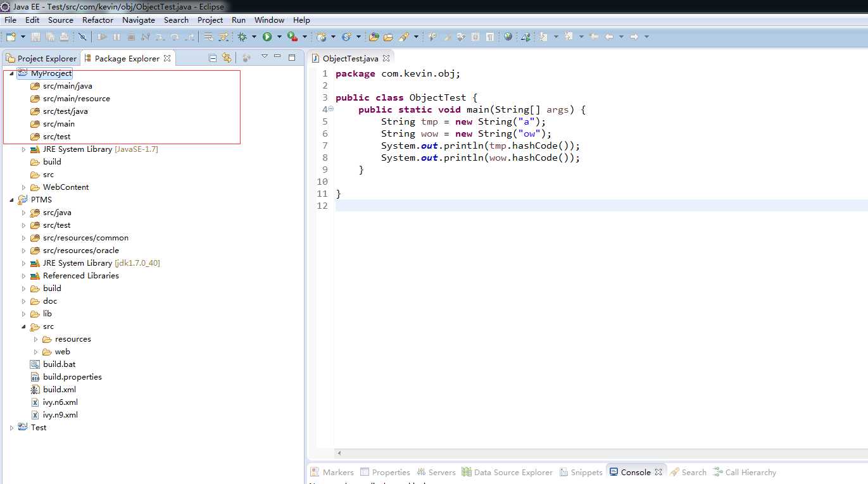Click the Forward navigation arrow icon
Screen dimensions: 868x484
click(634, 37)
